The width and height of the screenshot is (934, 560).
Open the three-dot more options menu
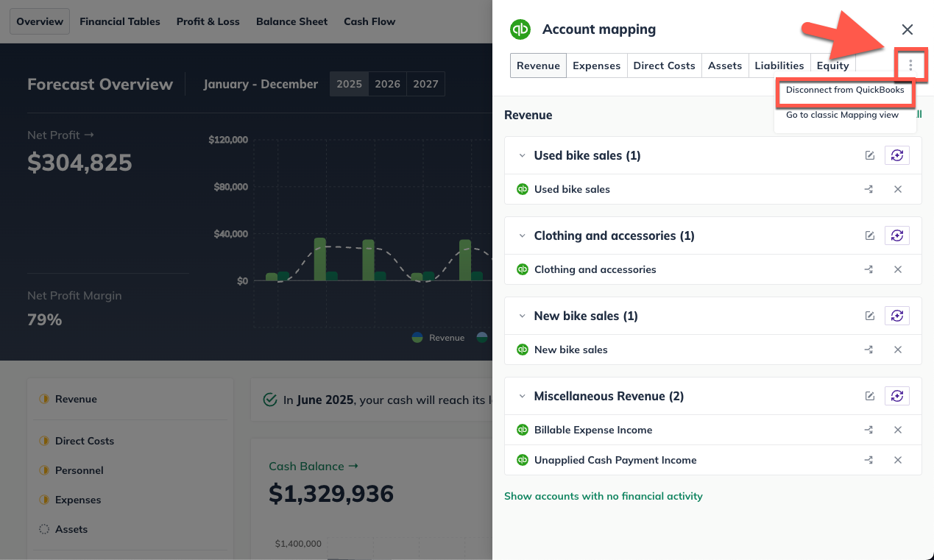point(910,65)
